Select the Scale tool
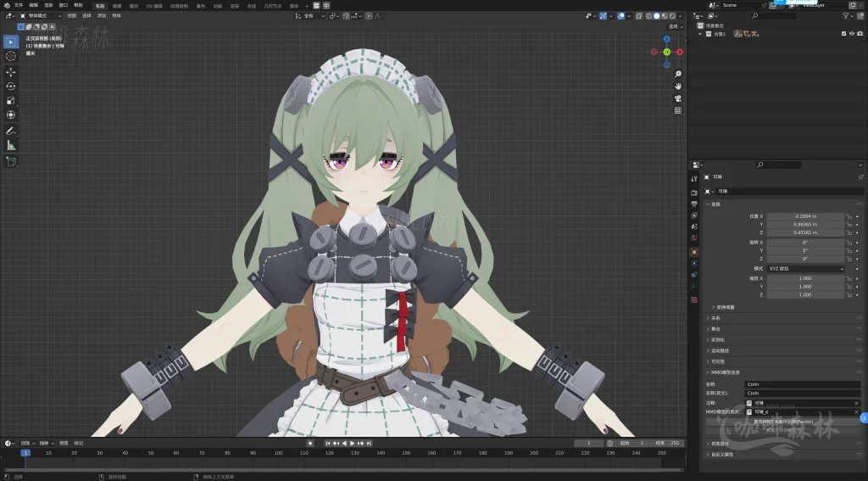This screenshot has width=868, height=481. tap(10, 101)
